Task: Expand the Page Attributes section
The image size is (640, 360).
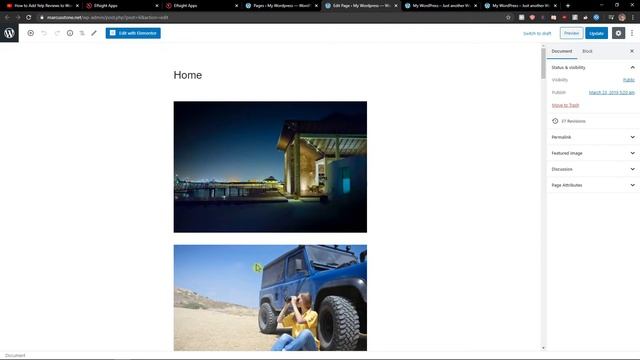Action: click(593, 185)
